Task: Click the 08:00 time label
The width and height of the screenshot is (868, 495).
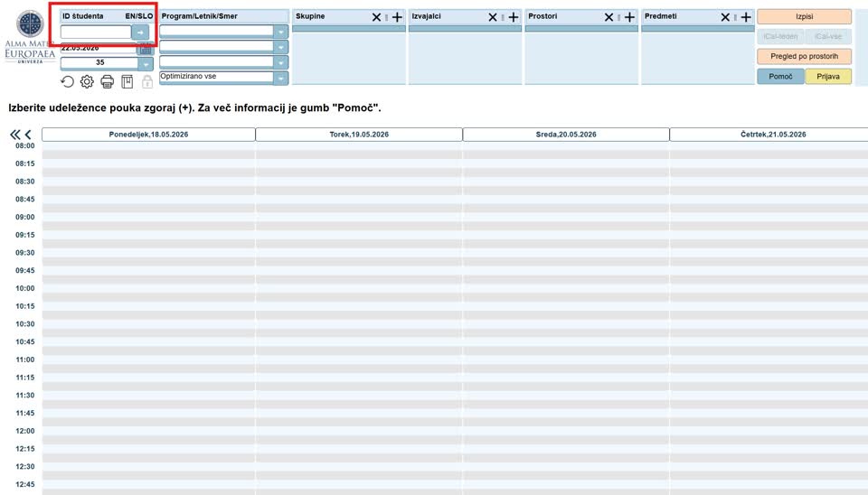Action: (25, 146)
